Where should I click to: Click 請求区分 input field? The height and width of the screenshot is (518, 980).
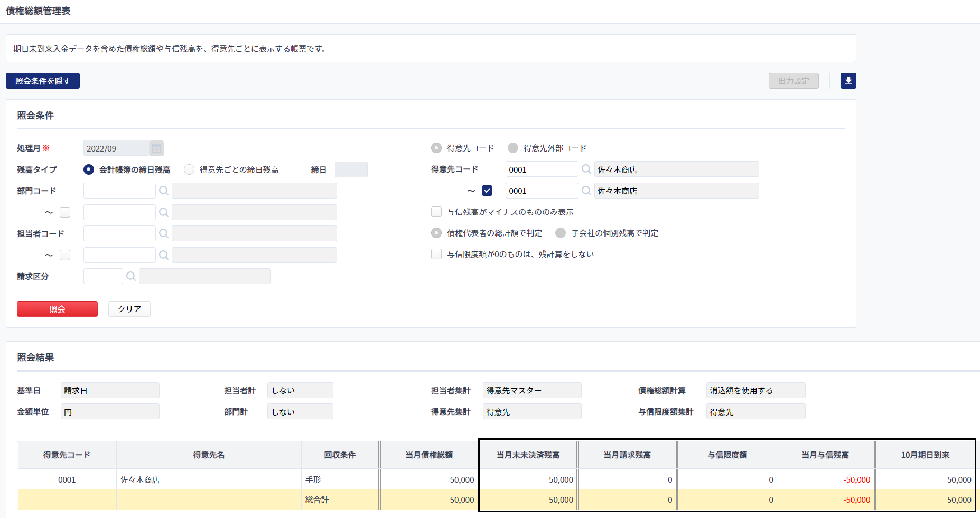point(103,276)
